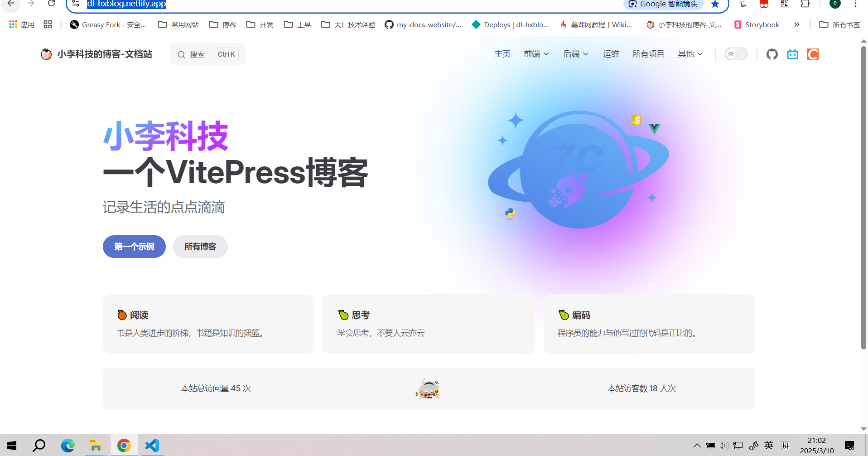Open the 博客 bookmark folder
868x456 pixels.
point(222,24)
